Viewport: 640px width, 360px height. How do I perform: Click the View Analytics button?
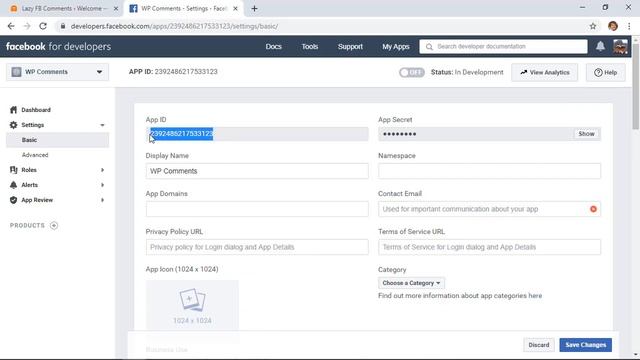tap(544, 72)
